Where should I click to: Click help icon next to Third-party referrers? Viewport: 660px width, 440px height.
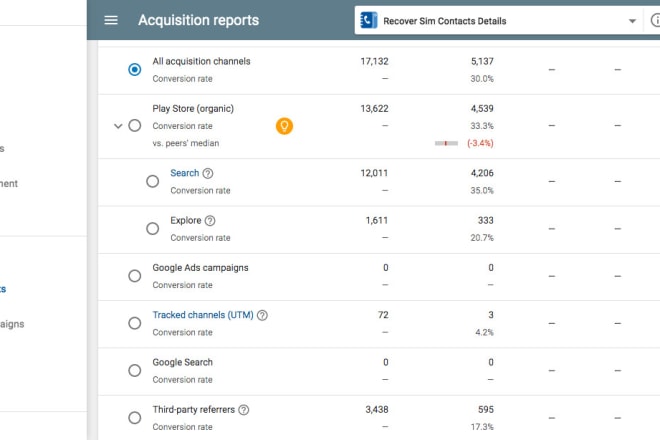click(244, 410)
